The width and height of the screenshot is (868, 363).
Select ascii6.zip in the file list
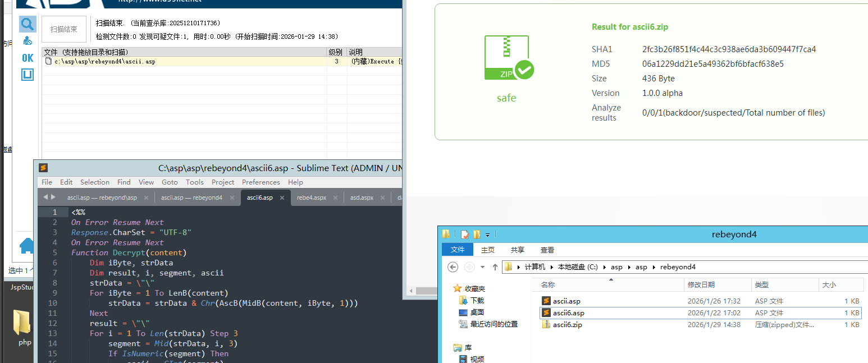pyautogui.click(x=567, y=325)
